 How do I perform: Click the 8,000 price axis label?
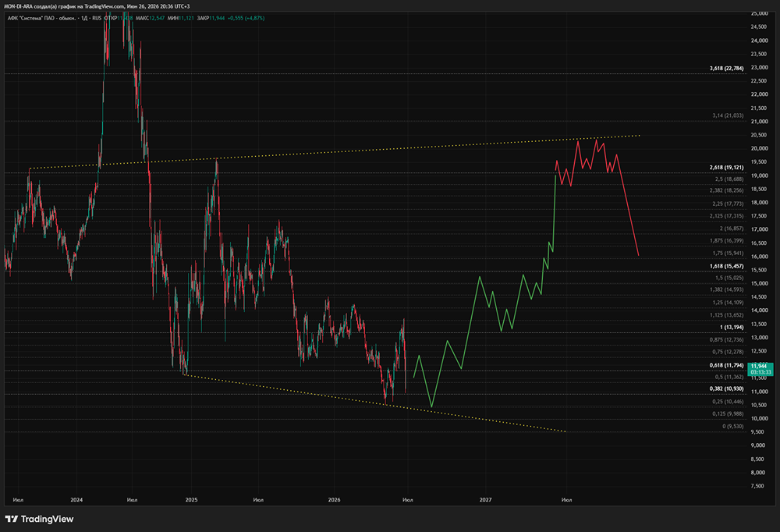pos(758,472)
